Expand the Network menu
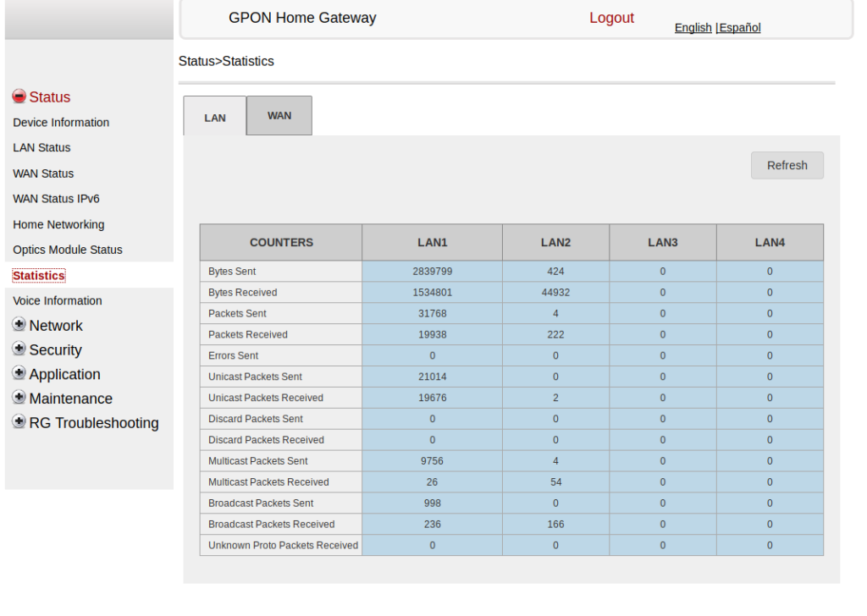867x616 pixels. [56, 325]
